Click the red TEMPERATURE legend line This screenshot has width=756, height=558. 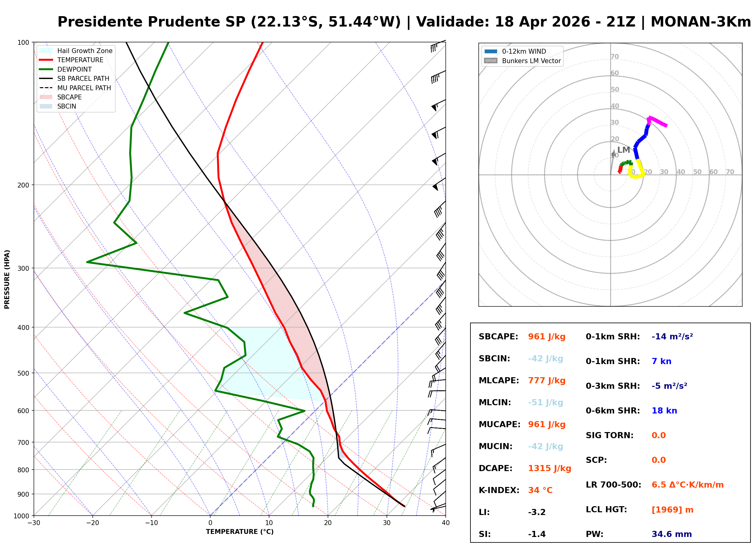pos(46,60)
